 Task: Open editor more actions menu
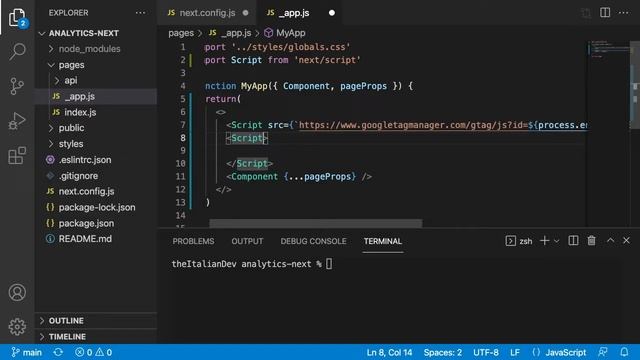point(623,13)
